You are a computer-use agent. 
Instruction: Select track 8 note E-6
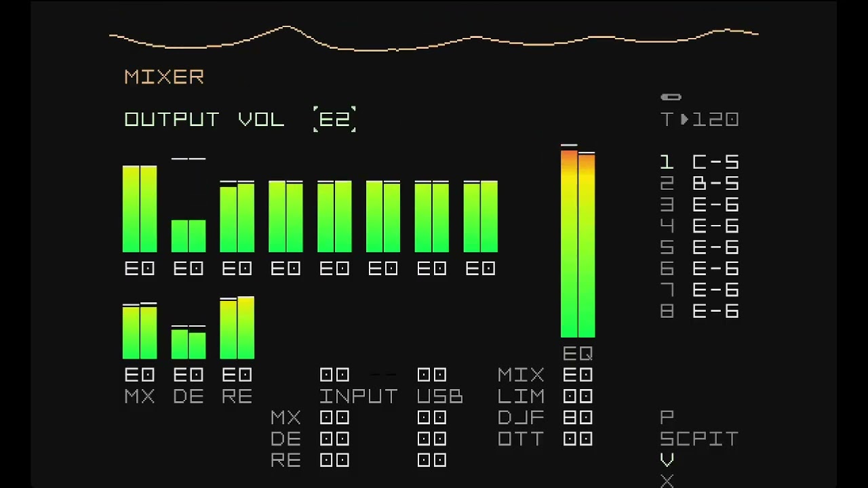(x=715, y=311)
